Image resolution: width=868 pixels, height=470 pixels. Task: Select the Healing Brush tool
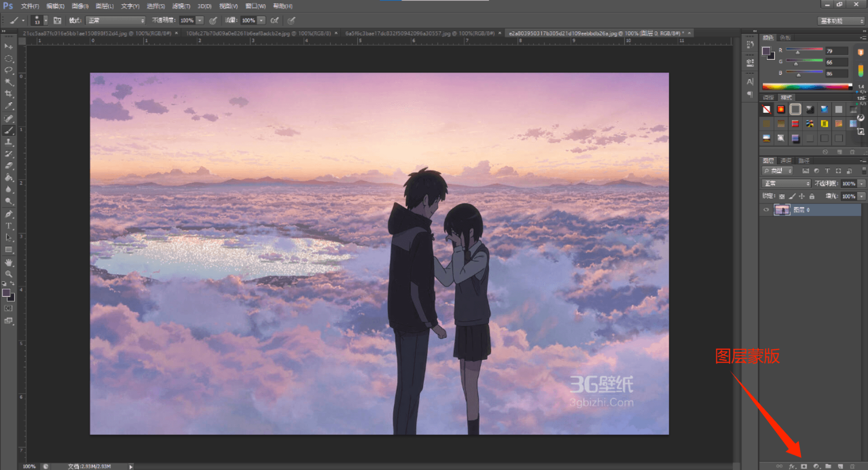9,119
